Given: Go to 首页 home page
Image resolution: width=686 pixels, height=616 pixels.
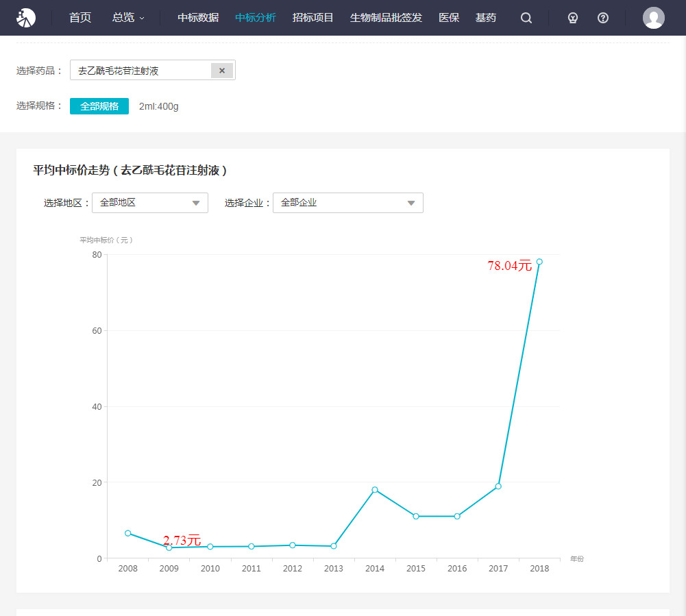Looking at the screenshot, I should click(x=80, y=18).
